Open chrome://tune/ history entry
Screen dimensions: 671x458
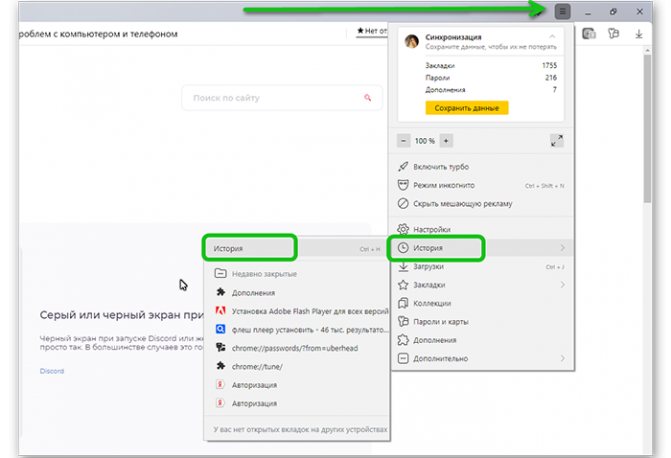(x=297, y=366)
